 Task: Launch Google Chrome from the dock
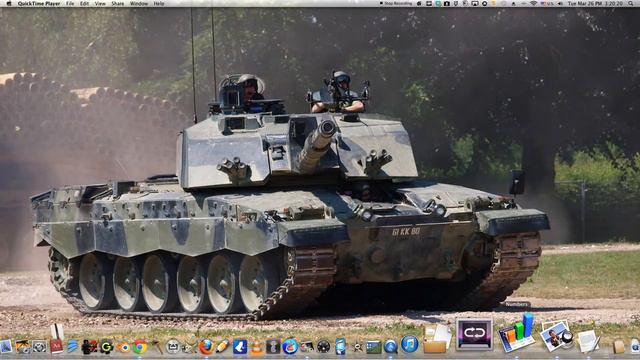140,346
